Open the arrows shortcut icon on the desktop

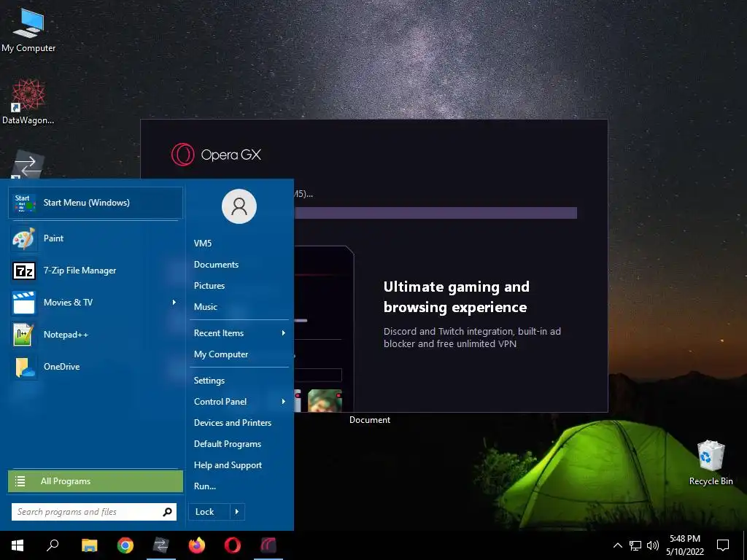click(28, 165)
